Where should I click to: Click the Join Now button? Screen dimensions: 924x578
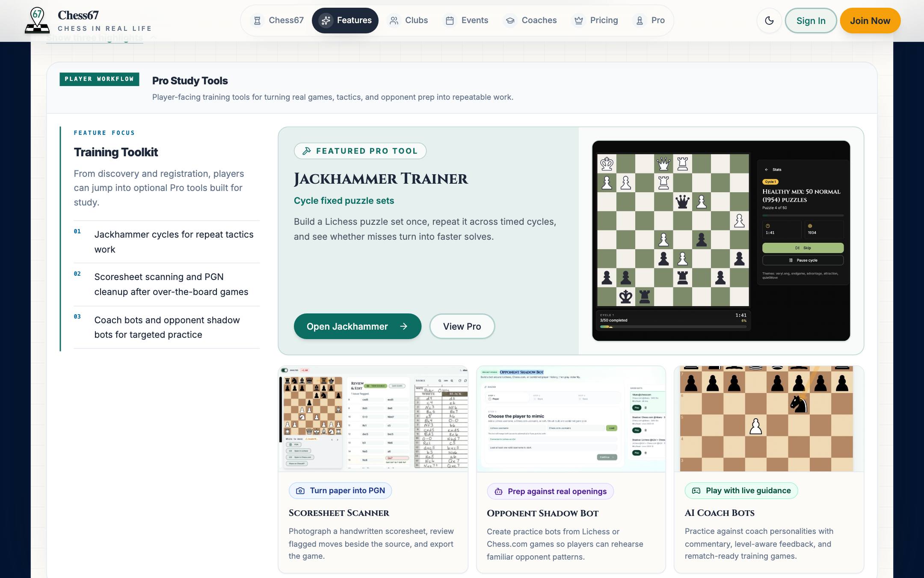pos(870,21)
